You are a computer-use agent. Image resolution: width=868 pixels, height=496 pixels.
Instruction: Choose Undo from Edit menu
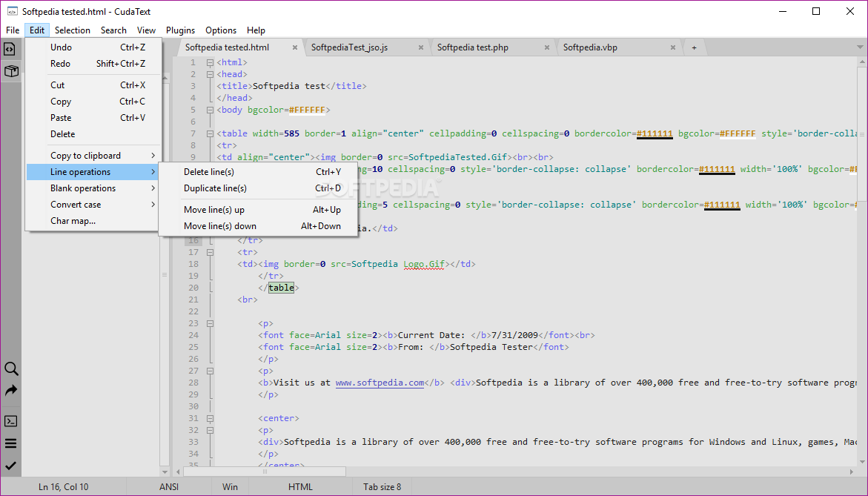click(x=93, y=47)
